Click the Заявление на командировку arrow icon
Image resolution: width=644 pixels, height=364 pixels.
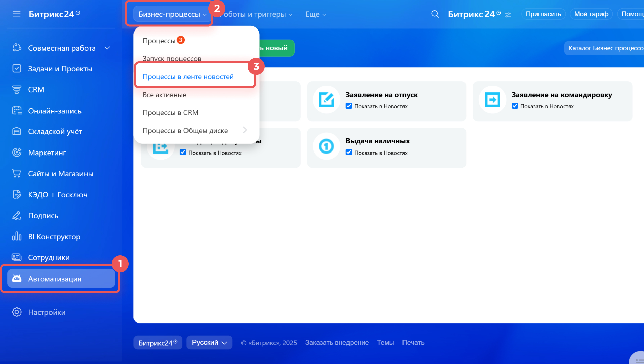(492, 100)
